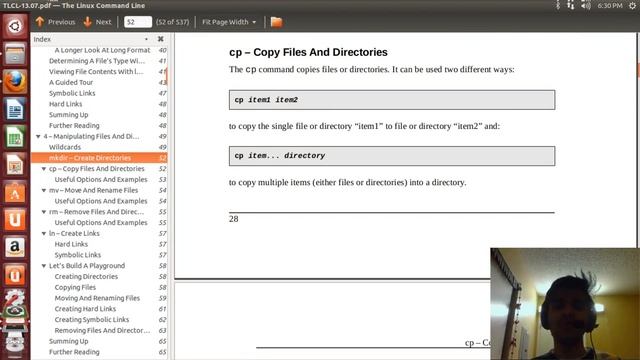
Task: Select 'A Longer Look At Long Format' entry
Action: 102,50
